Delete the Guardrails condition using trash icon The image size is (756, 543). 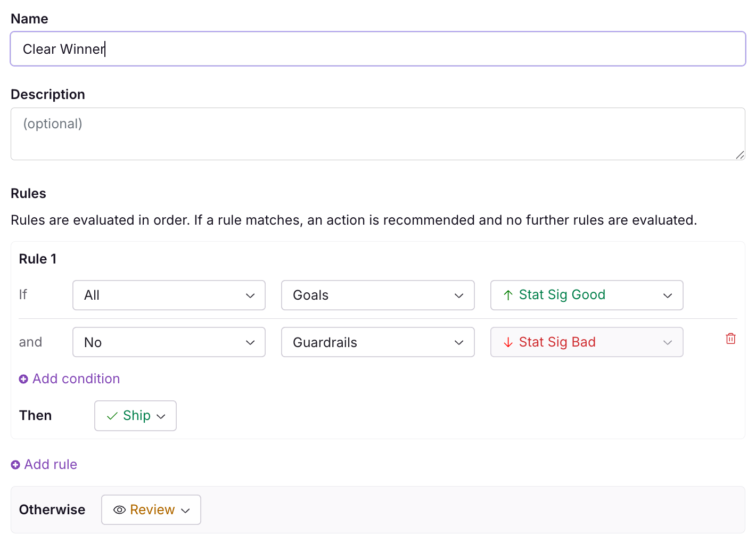(x=730, y=339)
